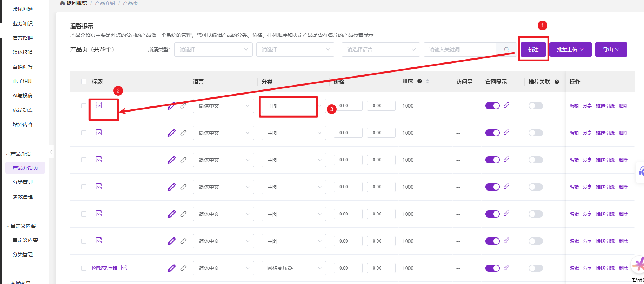
Task: Collapse the 自定义内容 sidebar section
Action: point(22,226)
